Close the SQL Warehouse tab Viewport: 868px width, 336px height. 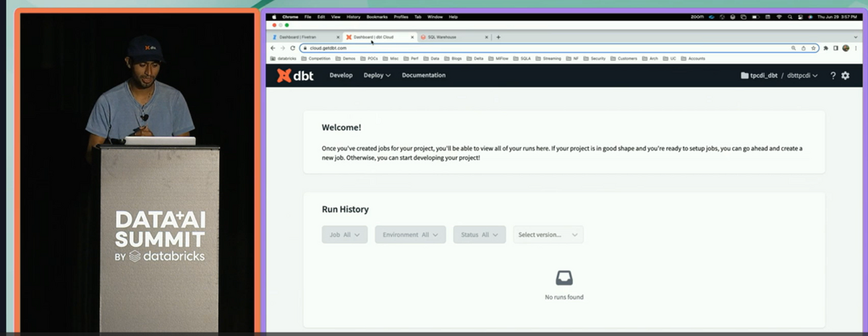pyautogui.click(x=486, y=37)
